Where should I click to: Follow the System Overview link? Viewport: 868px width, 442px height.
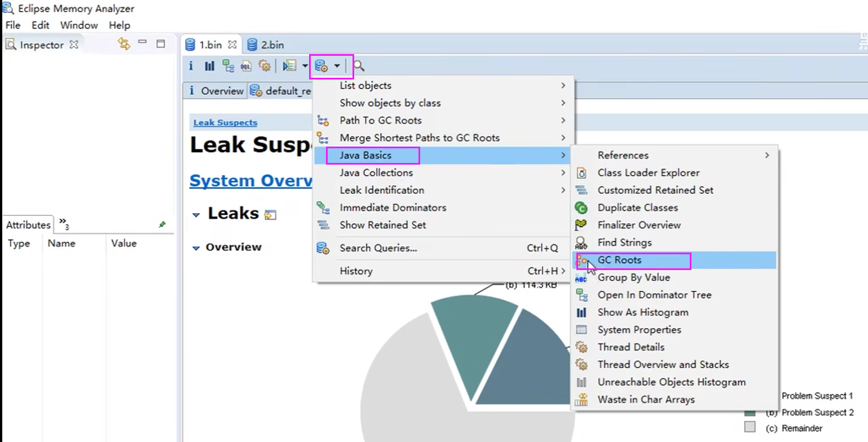251,181
